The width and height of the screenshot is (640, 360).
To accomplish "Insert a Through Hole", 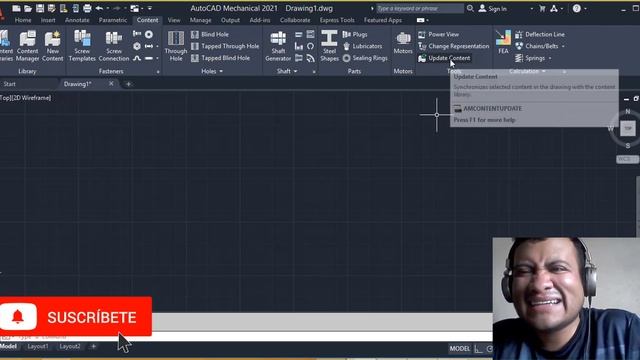I will pyautogui.click(x=176, y=46).
